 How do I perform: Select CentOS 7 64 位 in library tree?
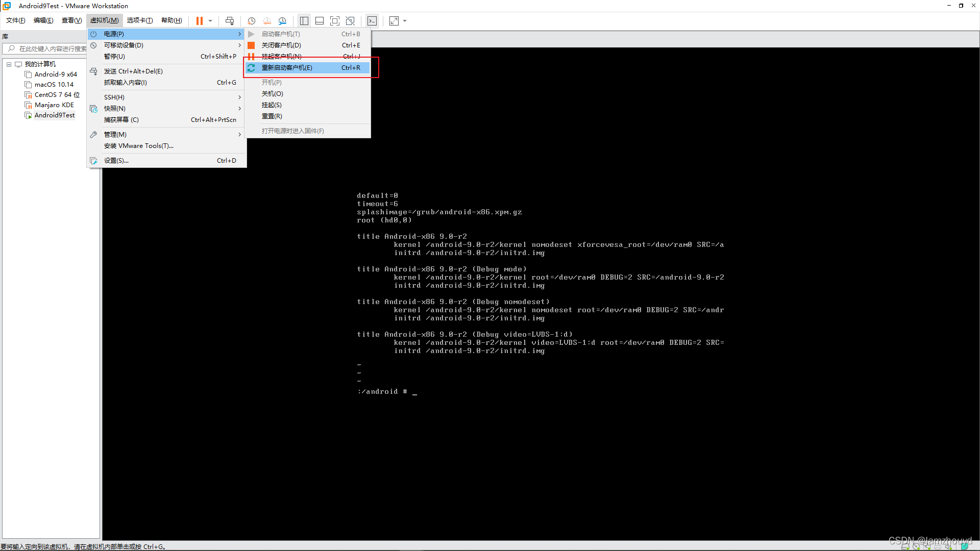[x=57, y=95]
